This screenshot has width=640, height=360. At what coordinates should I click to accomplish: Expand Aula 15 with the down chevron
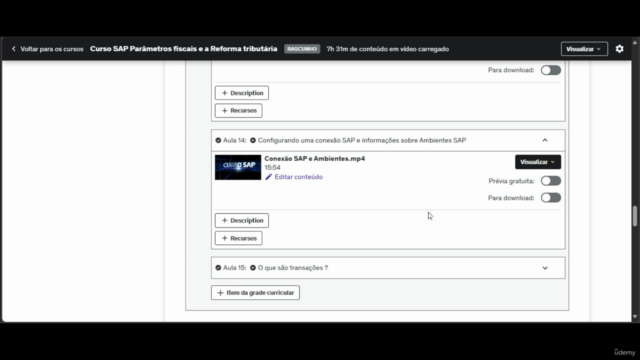coord(545,268)
